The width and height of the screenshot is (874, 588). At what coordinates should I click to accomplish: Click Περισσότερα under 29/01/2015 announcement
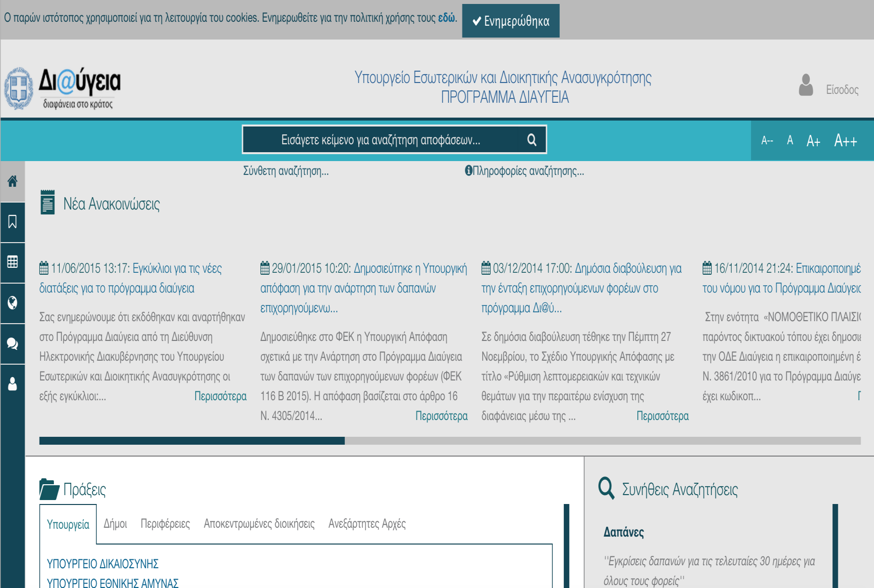click(441, 416)
